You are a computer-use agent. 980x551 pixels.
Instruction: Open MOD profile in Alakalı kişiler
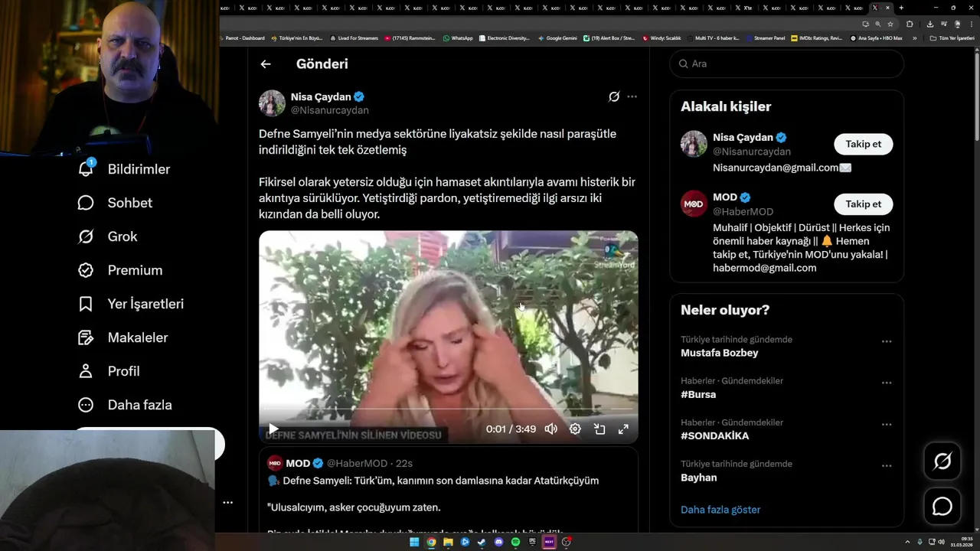725,197
